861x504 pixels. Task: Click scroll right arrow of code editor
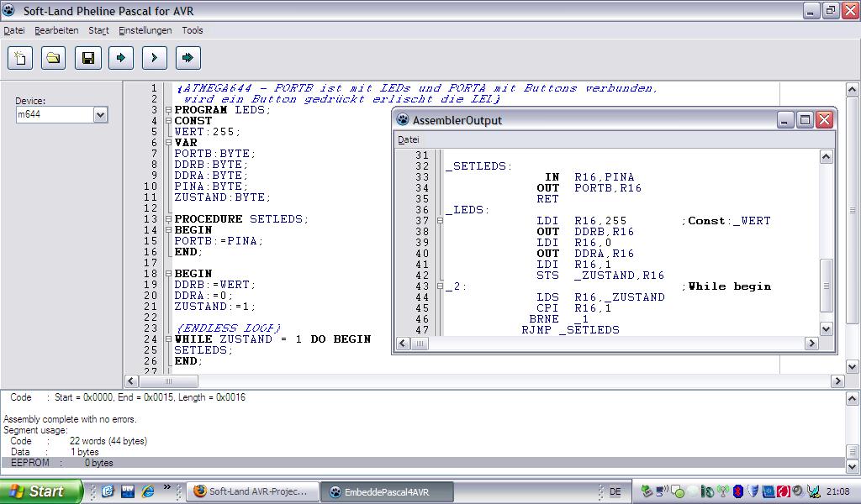[x=837, y=381]
